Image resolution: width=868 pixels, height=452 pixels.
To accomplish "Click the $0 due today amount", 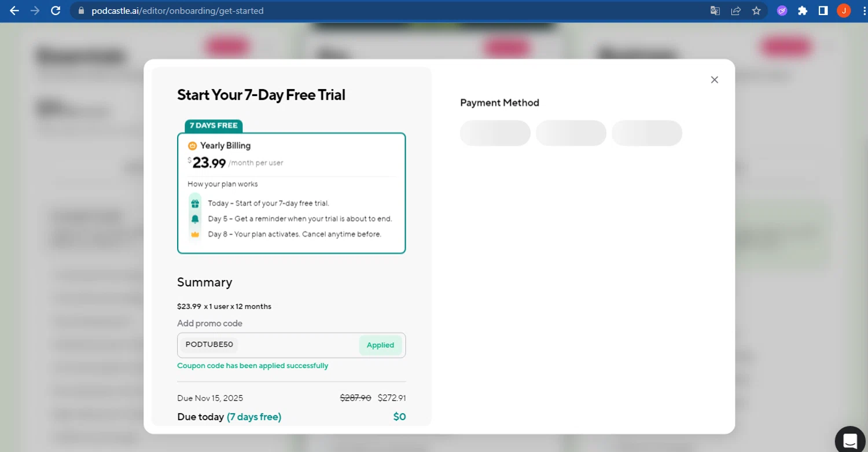I will (x=399, y=417).
